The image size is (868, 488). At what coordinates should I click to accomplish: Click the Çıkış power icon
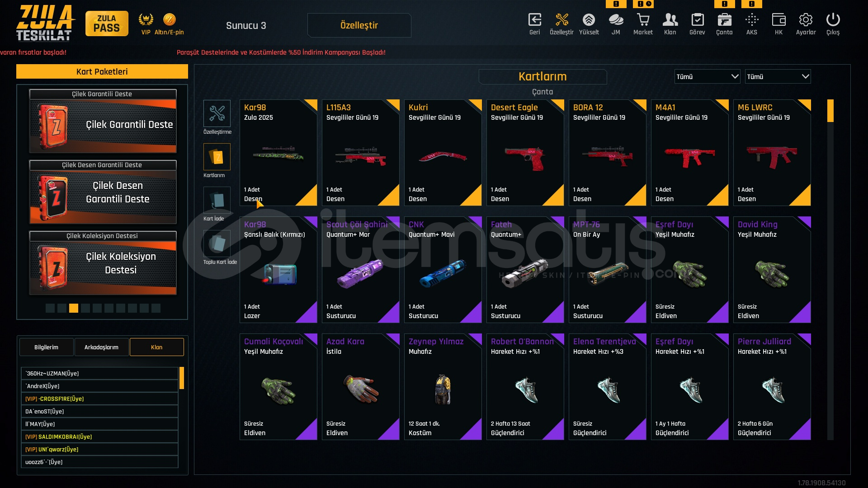[x=833, y=23]
